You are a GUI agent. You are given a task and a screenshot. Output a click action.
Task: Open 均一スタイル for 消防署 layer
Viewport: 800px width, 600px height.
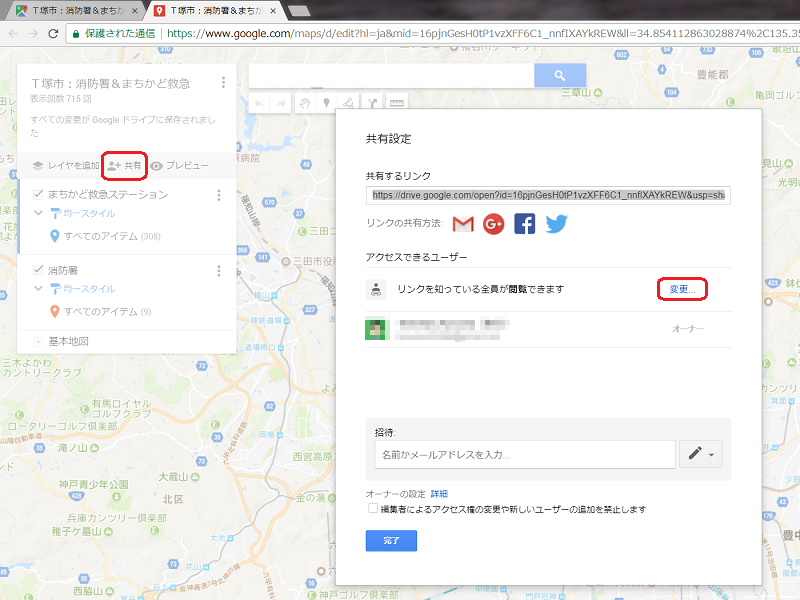pos(83,289)
